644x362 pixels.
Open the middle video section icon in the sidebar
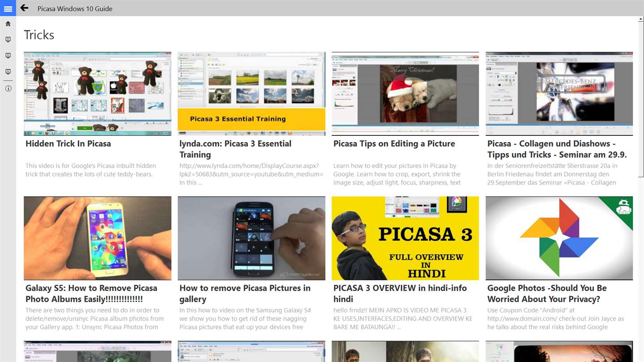8,56
